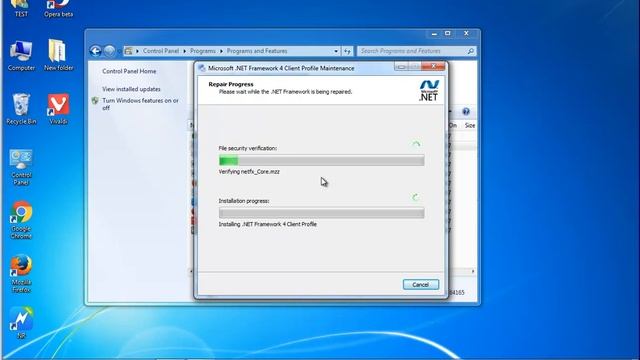Viewport: 640px width, 360px height.
Task: Open the NR desktop shortcut
Action: pos(21,323)
